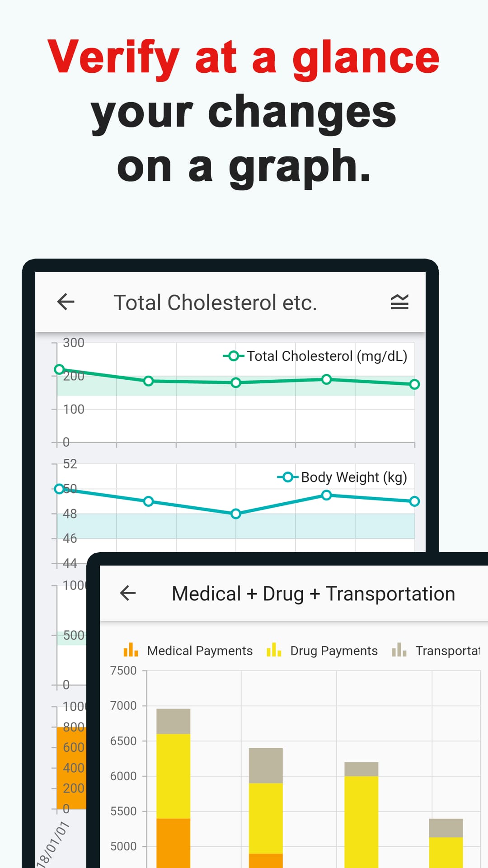Click the Total Cholesterol (mg/dL) legend label
The image size is (488, 868).
click(x=327, y=356)
